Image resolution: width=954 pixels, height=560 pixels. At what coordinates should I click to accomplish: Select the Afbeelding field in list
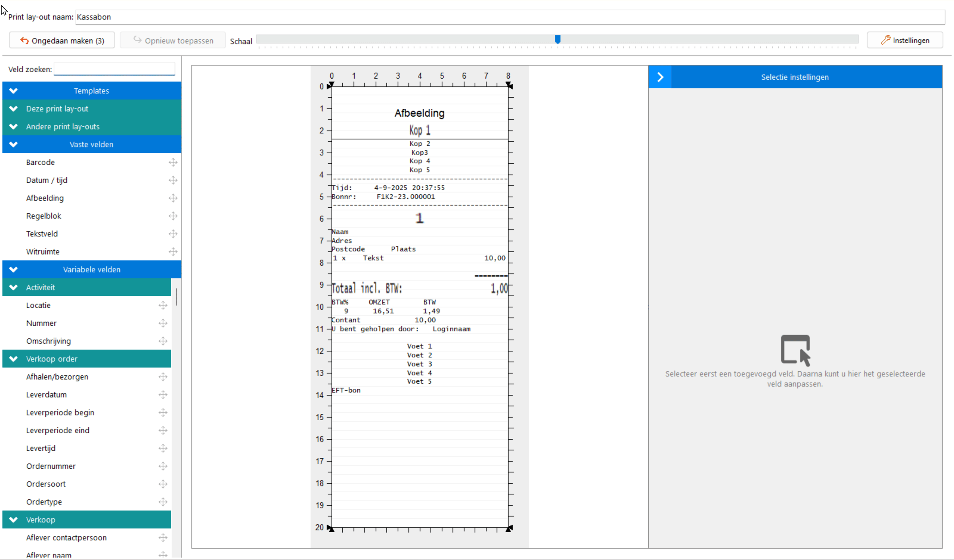[45, 198]
